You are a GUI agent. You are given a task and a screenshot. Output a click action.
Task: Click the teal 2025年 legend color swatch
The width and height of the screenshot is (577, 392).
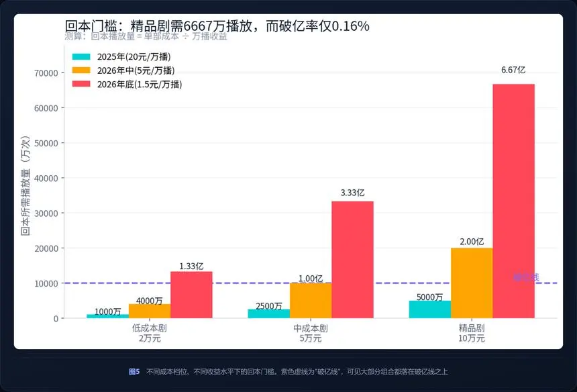(81, 56)
